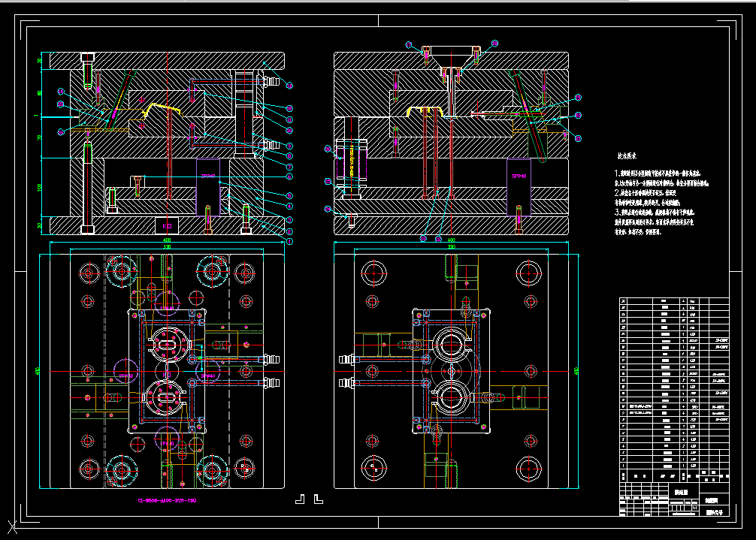Select magenta mold base code below left plan

(167, 500)
